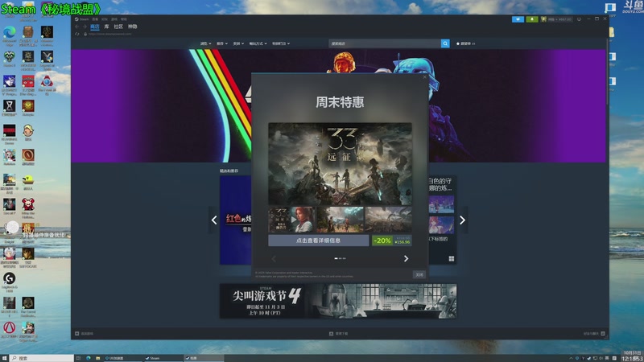Click the 关闭 button in the popup footer
Viewport: 644px width, 362px height.
click(419, 274)
